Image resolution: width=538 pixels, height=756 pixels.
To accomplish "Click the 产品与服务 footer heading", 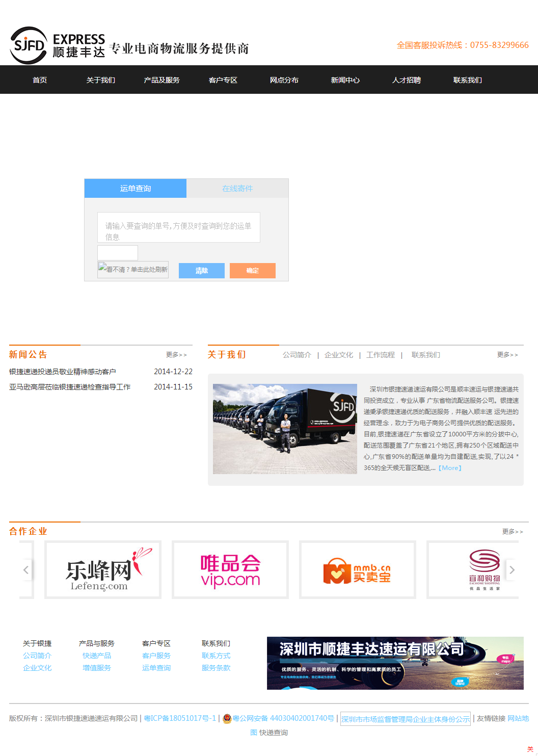I will point(97,643).
